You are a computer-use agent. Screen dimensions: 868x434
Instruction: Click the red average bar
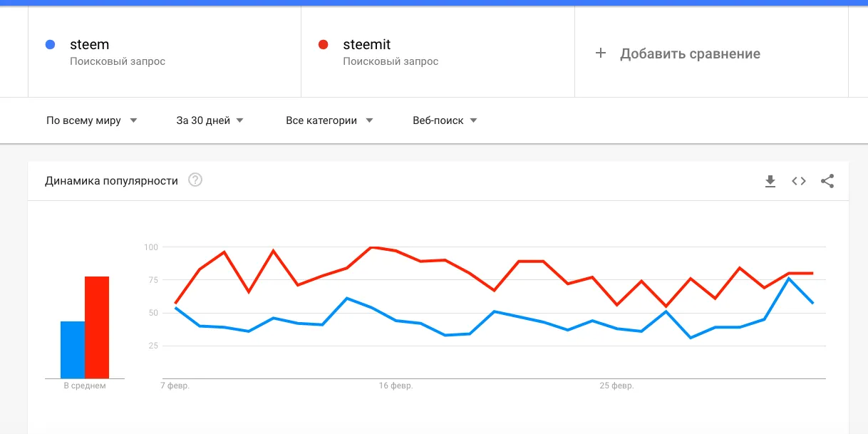tap(97, 327)
